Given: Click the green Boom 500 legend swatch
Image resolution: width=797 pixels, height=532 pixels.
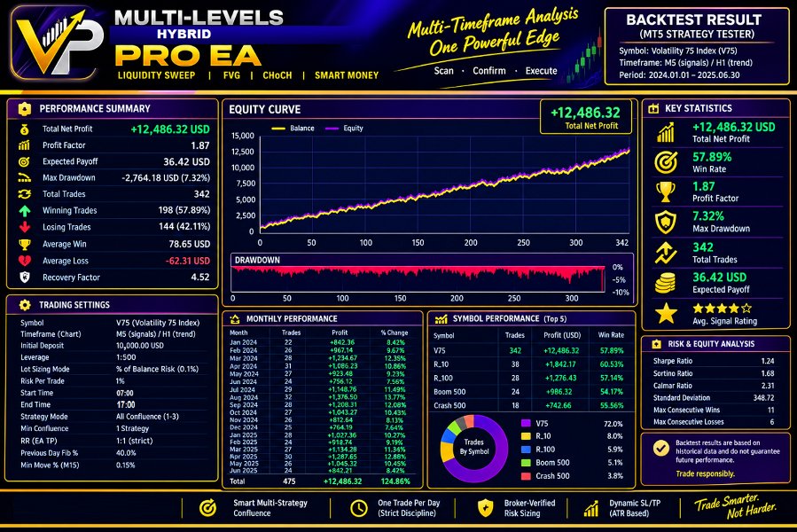Looking at the screenshot, I should coord(526,462).
